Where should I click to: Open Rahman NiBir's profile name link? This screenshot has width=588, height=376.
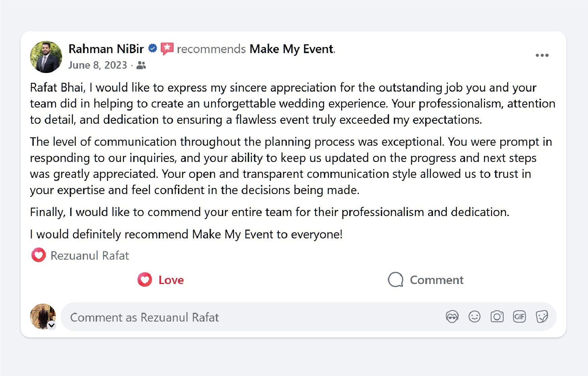[106, 49]
